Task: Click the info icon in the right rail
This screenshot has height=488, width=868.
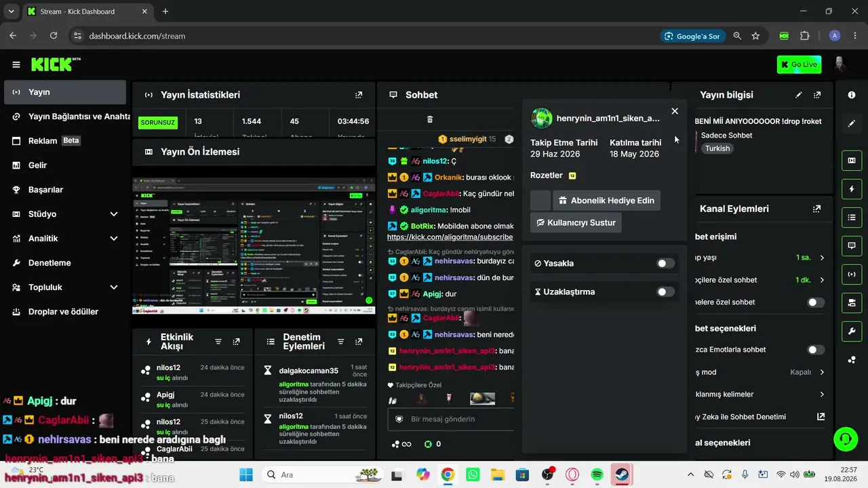Action: (852, 95)
